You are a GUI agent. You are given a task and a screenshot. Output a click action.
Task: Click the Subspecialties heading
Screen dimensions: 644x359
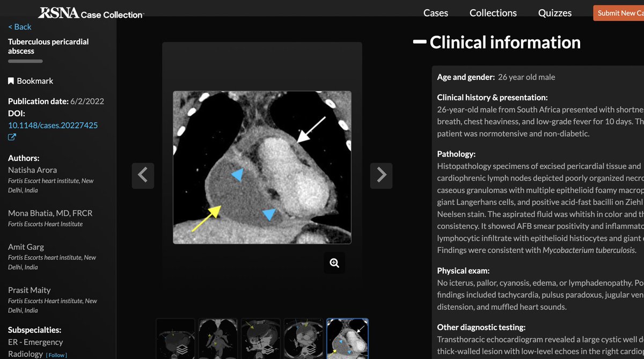[34, 329]
